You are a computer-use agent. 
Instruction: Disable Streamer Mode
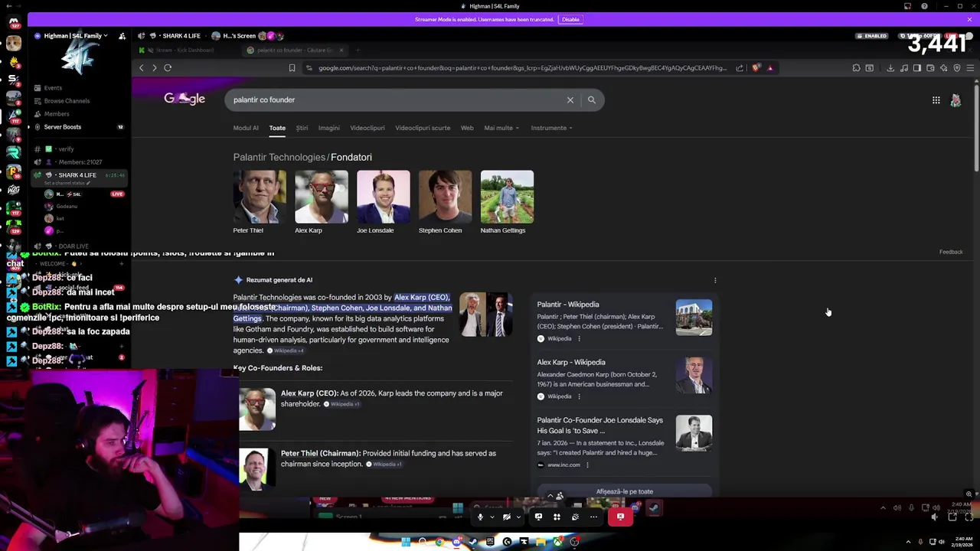570,19
